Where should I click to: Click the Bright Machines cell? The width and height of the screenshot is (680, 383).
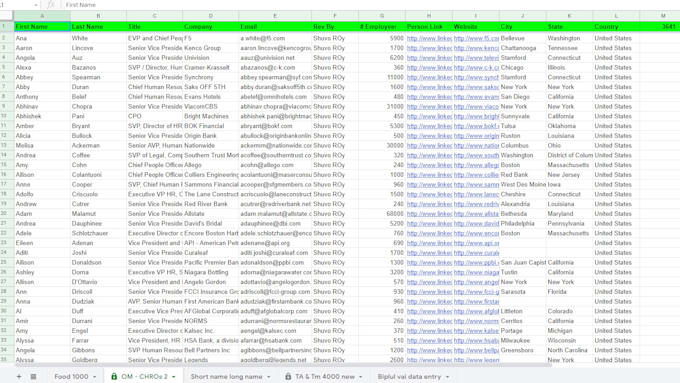point(210,116)
